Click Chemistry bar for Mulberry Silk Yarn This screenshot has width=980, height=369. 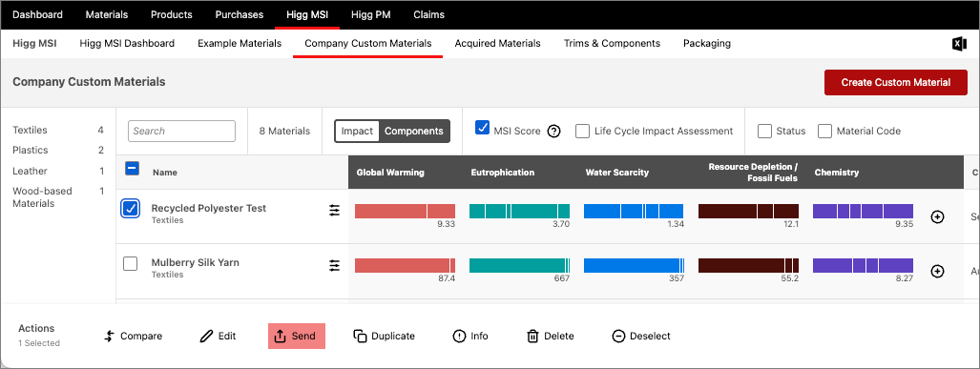pos(864,265)
